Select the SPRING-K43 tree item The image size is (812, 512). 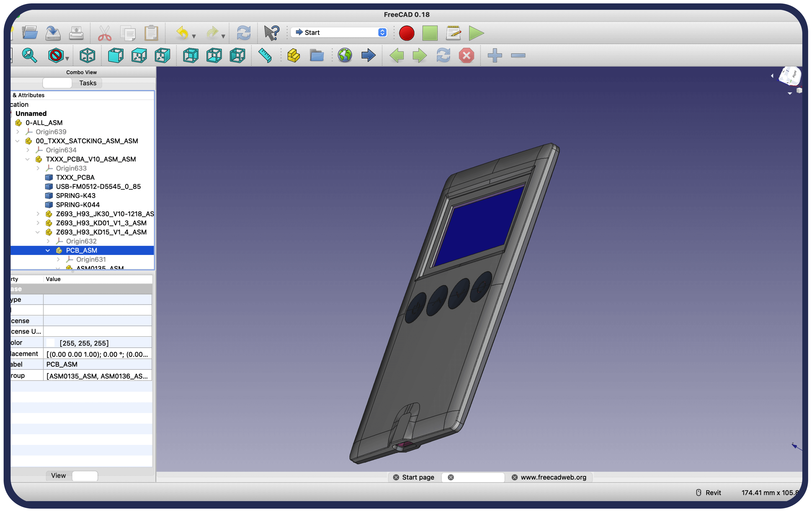[76, 196]
